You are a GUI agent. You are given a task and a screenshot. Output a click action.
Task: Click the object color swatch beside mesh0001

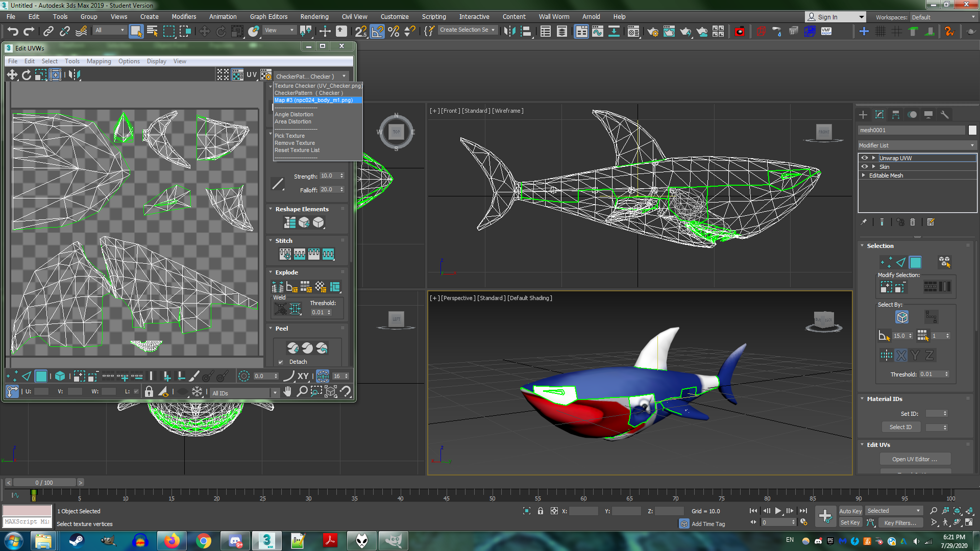pos(972,131)
